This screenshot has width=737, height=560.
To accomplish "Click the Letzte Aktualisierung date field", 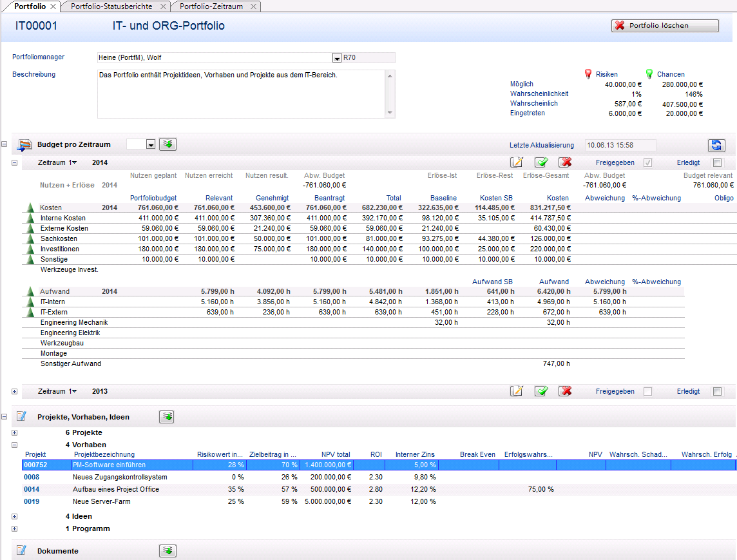I will point(620,145).
